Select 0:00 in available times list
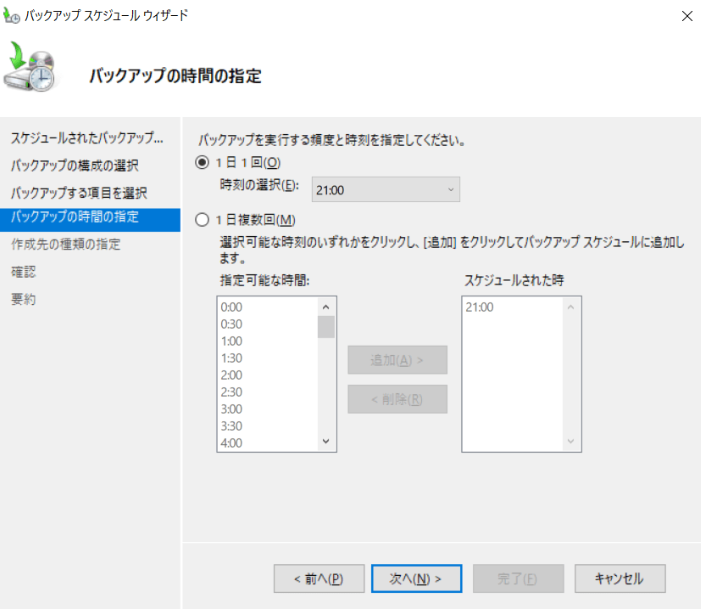The image size is (701, 609). (267, 307)
